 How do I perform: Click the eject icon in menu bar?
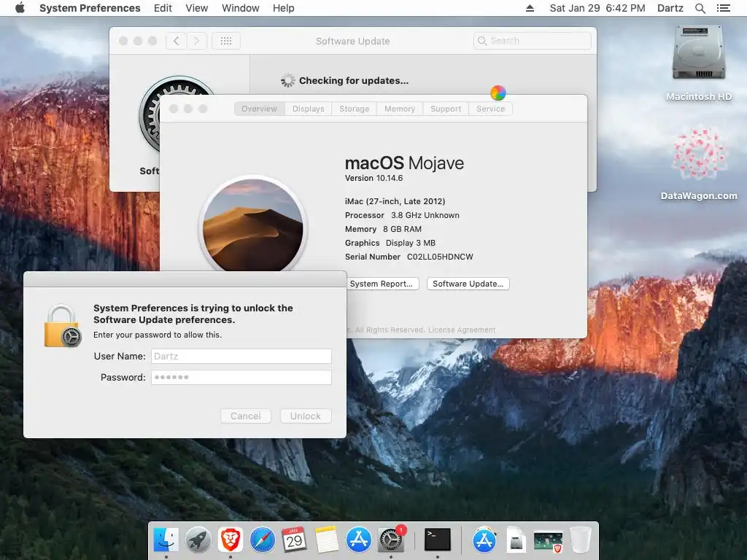tap(530, 8)
